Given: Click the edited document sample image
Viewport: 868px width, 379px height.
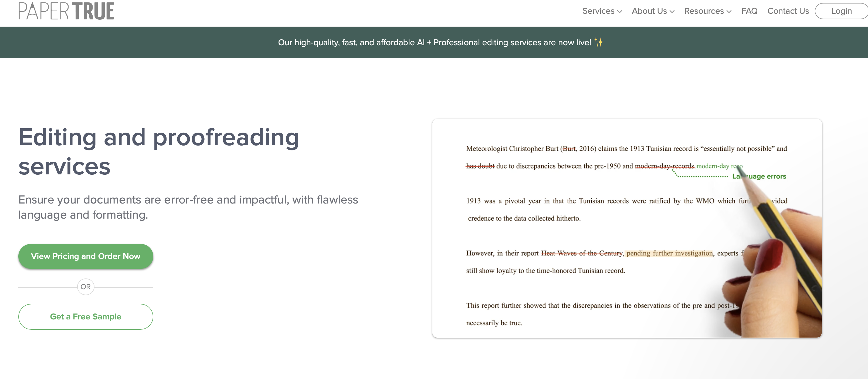Looking at the screenshot, I should [627, 228].
